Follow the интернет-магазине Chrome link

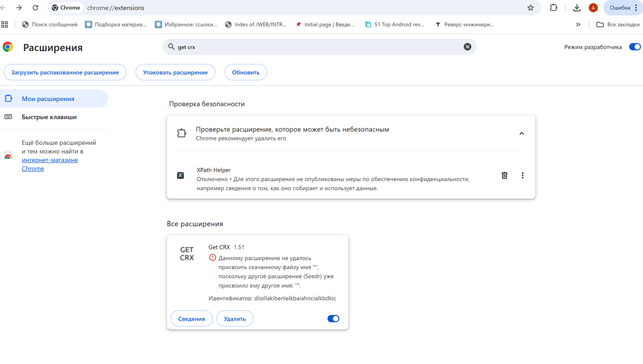pyautogui.click(x=50, y=164)
